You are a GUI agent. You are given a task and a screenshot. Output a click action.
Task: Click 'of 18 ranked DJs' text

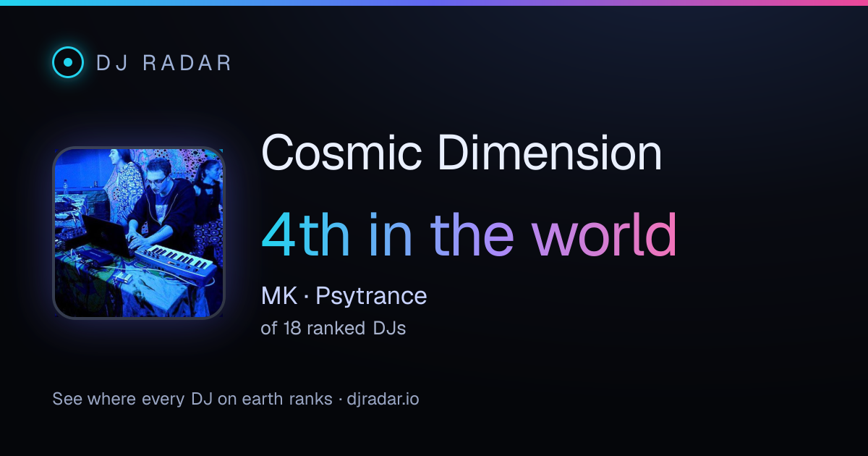click(333, 328)
